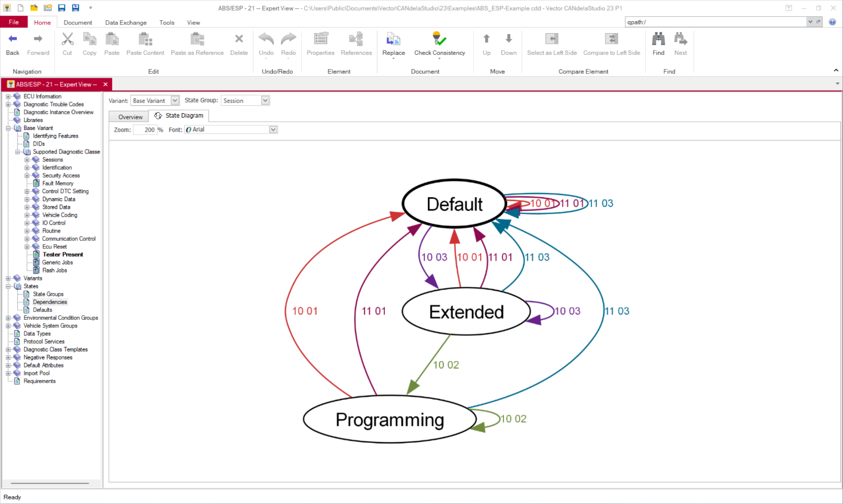Viewport: 843px width, 504px height.
Task: Open the State Group dropdown
Action: (266, 100)
